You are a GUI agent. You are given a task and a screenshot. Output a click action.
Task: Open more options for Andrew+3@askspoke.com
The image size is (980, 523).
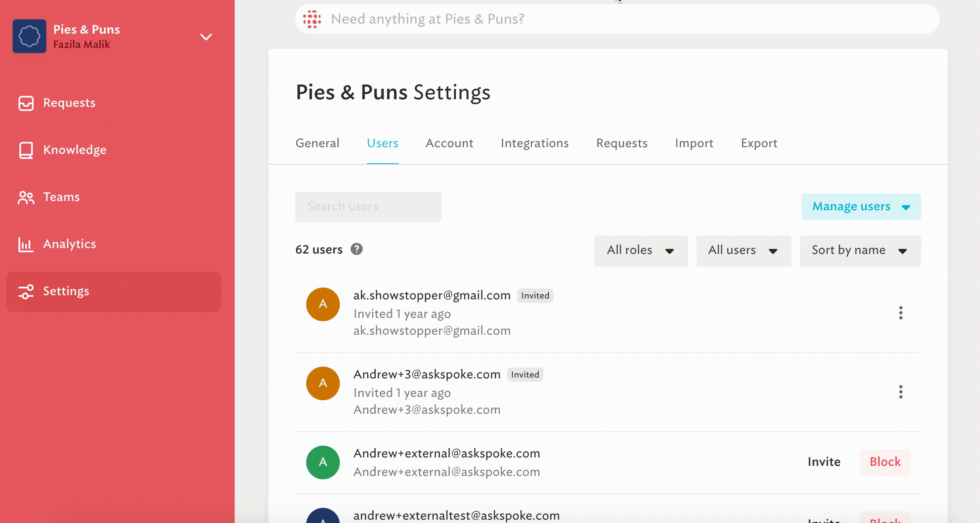901,392
